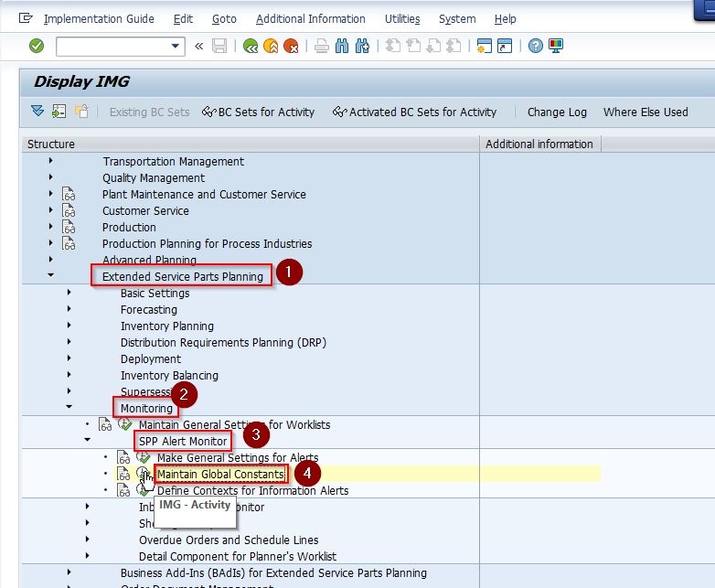Click the Generate Shortcut icon
Viewport: 715px width, 588px height.
click(x=505, y=46)
